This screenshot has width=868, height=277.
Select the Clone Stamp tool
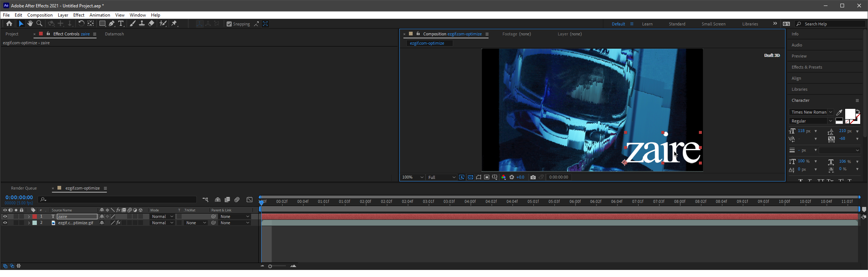(x=142, y=24)
